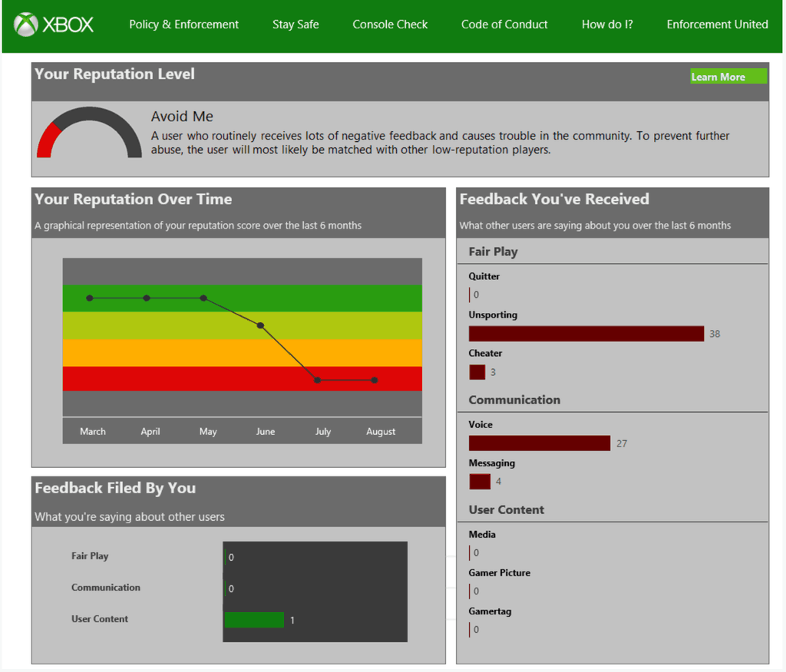Open the How do I? section
Viewport: 786px width, 672px height.
[x=607, y=24]
